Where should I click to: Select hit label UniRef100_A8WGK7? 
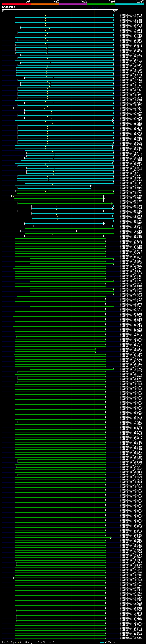pos(131,598)
